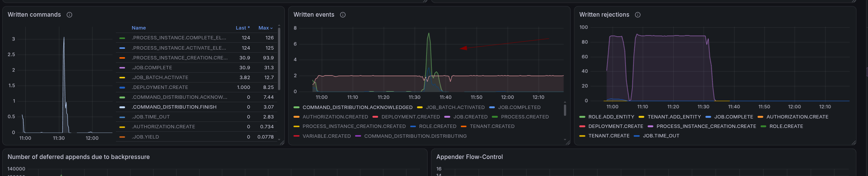Open the Written commands panel info icon
The image size is (868, 176).
pos(70,15)
